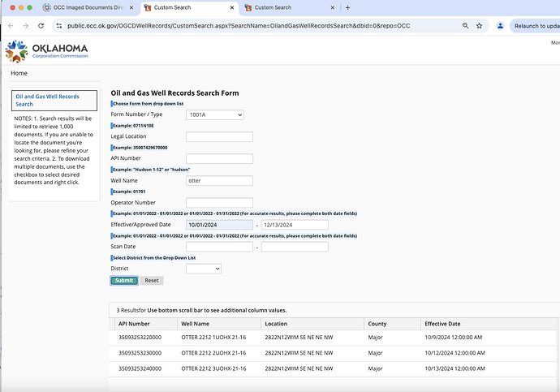Image resolution: width=560 pixels, height=392 pixels.
Task: Click the Reset button
Action: [x=152, y=281]
